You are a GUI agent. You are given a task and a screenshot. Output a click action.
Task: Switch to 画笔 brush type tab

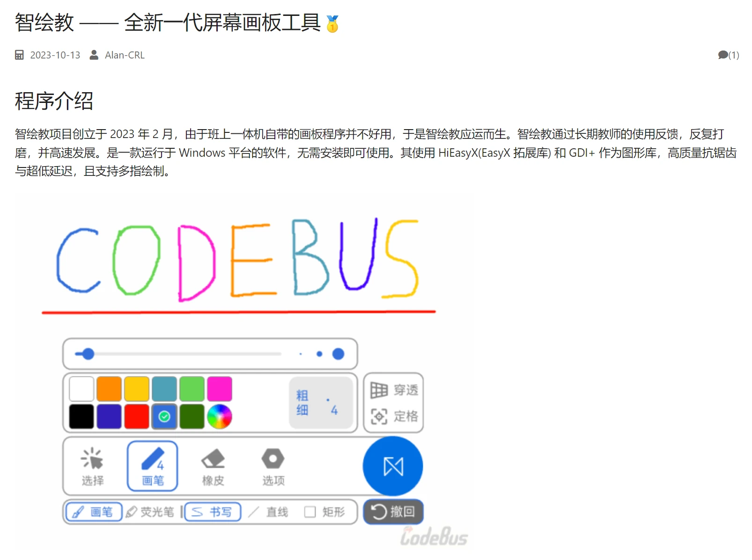94,512
